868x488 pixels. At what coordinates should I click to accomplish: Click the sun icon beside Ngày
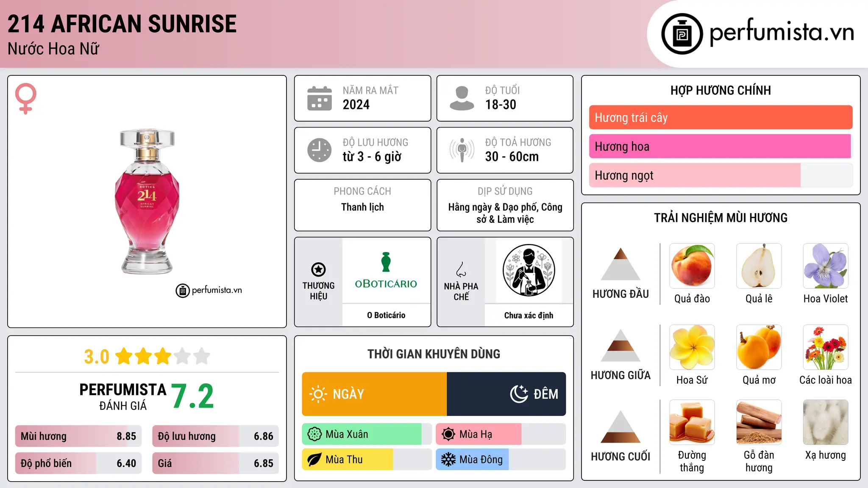pyautogui.click(x=318, y=394)
